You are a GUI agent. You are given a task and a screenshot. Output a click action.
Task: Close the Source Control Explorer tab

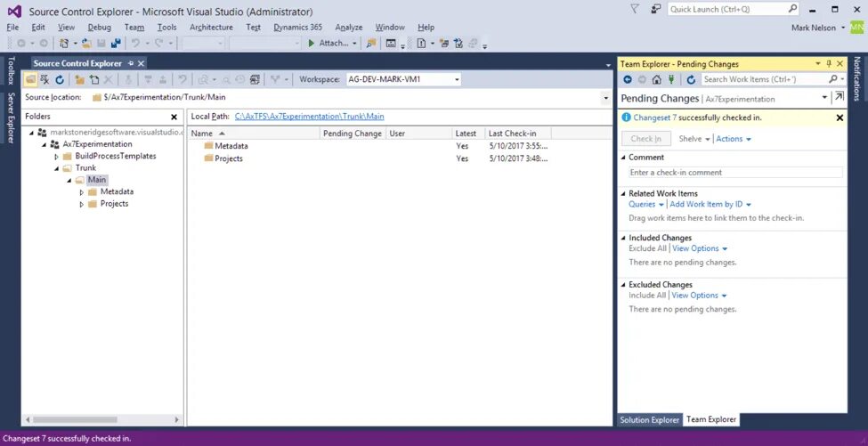click(x=142, y=63)
